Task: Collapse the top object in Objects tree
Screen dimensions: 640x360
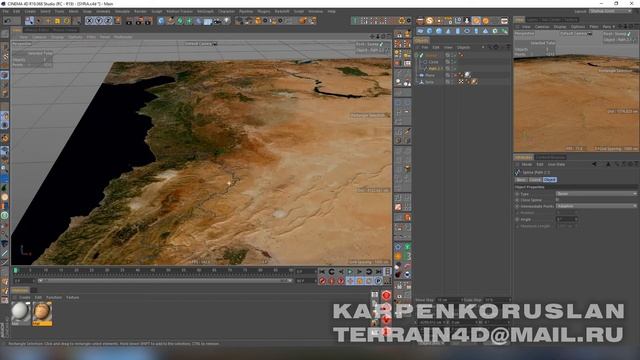Action: 417,55
